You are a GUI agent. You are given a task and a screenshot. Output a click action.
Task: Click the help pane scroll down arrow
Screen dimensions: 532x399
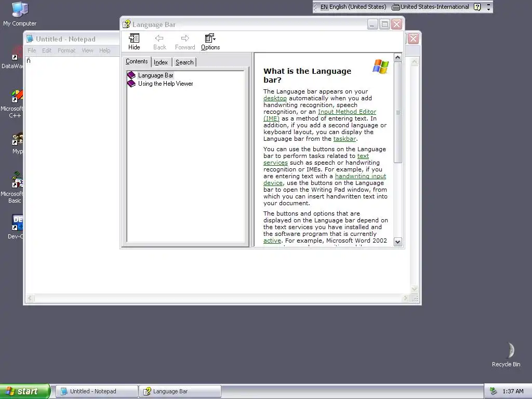[x=397, y=242]
